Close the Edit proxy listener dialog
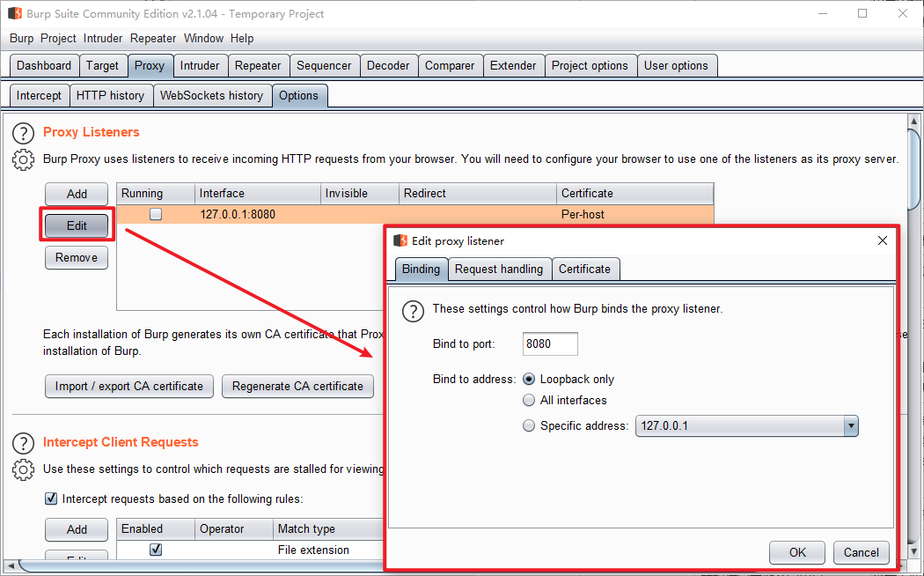The width and height of the screenshot is (924, 576). coord(882,240)
